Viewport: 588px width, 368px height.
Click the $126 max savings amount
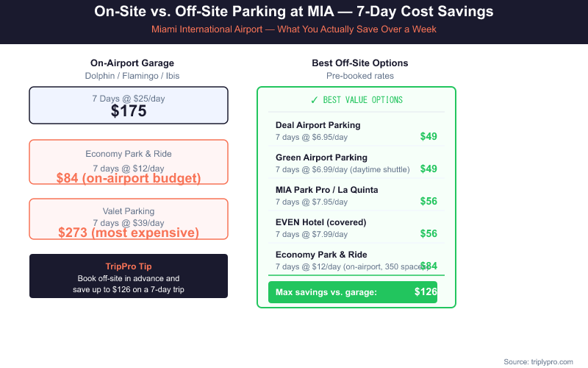tap(426, 292)
